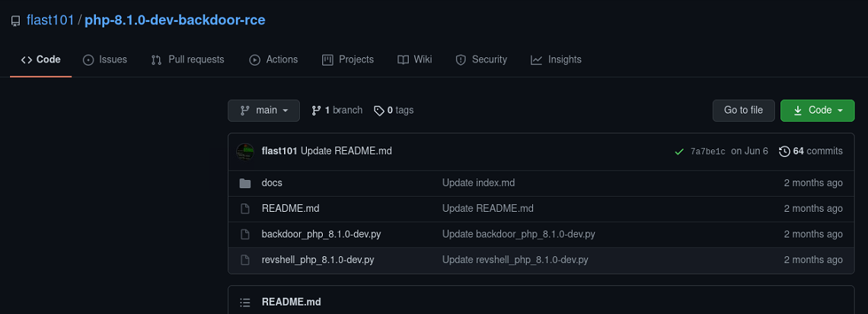Open the latest commit message Update README.md
The height and width of the screenshot is (314, 868).
(346, 151)
